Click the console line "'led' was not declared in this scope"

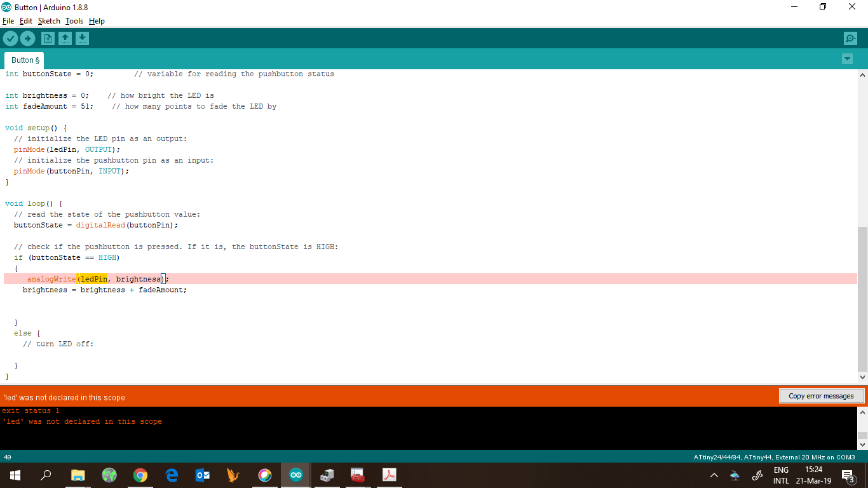pos(82,422)
